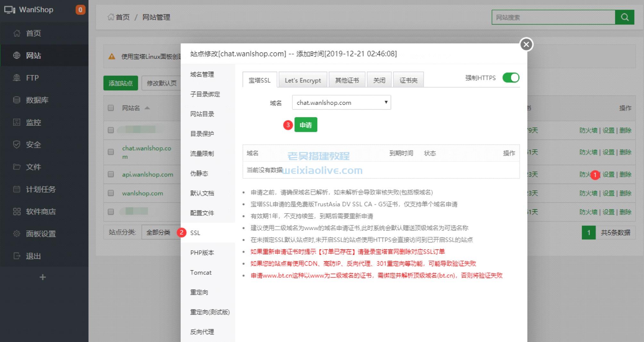
Task: Click the 面板设置 panel settings gear icon
Action: tap(17, 234)
